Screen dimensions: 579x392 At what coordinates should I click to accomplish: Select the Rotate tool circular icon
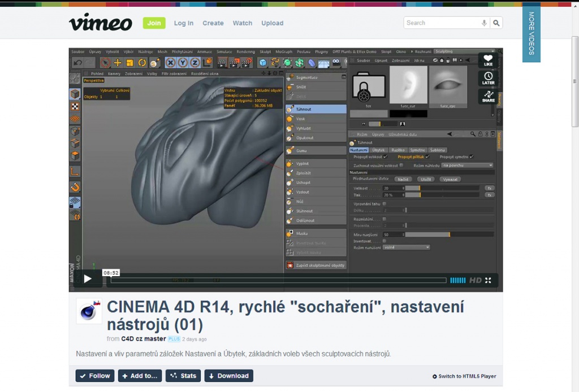click(x=142, y=63)
